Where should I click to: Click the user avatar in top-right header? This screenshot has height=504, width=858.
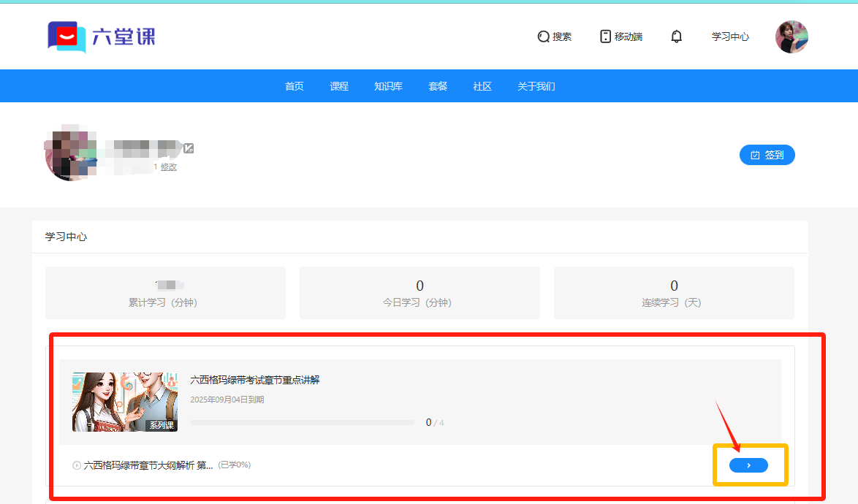point(791,37)
